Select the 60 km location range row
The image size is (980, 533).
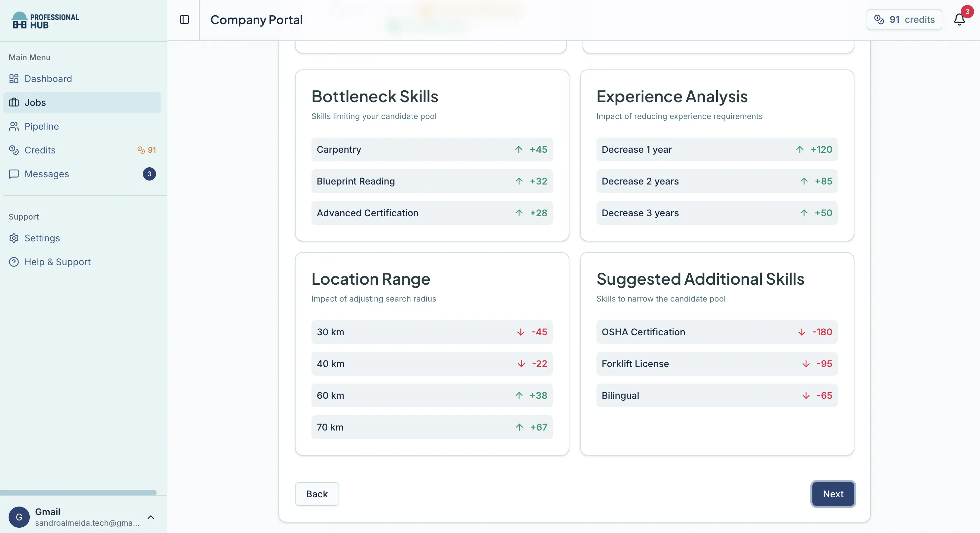431,395
